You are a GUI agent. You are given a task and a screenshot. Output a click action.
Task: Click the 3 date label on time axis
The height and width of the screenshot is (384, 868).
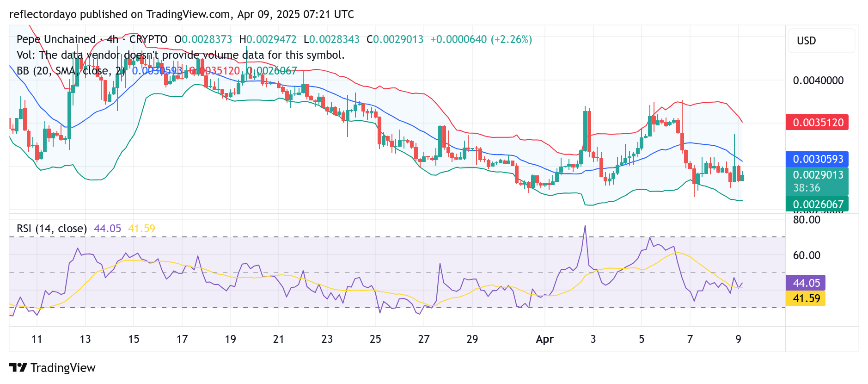coord(593,339)
